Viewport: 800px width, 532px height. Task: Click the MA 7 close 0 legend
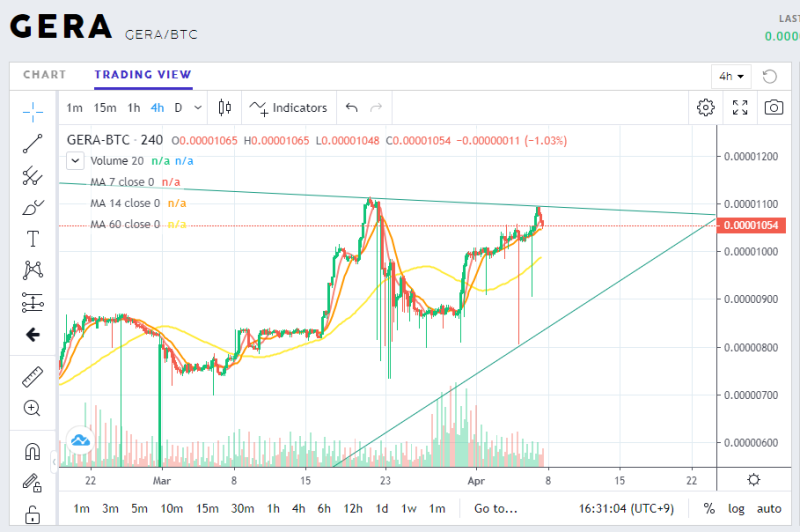pyautogui.click(x=122, y=182)
